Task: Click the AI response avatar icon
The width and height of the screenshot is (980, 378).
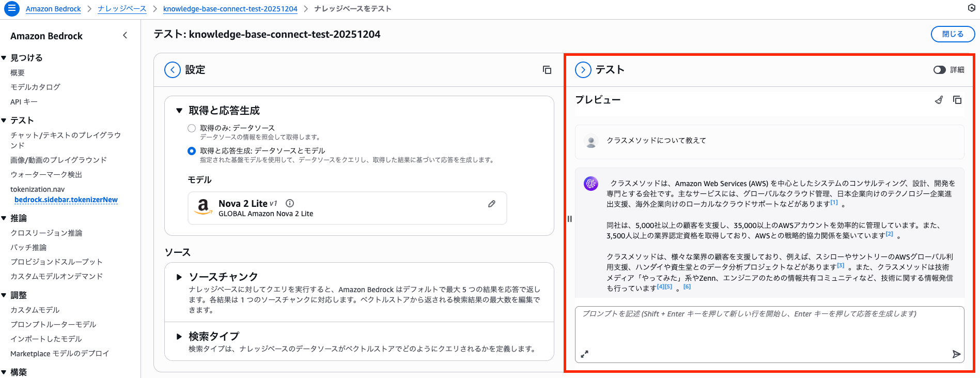Action: pos(591,183)
